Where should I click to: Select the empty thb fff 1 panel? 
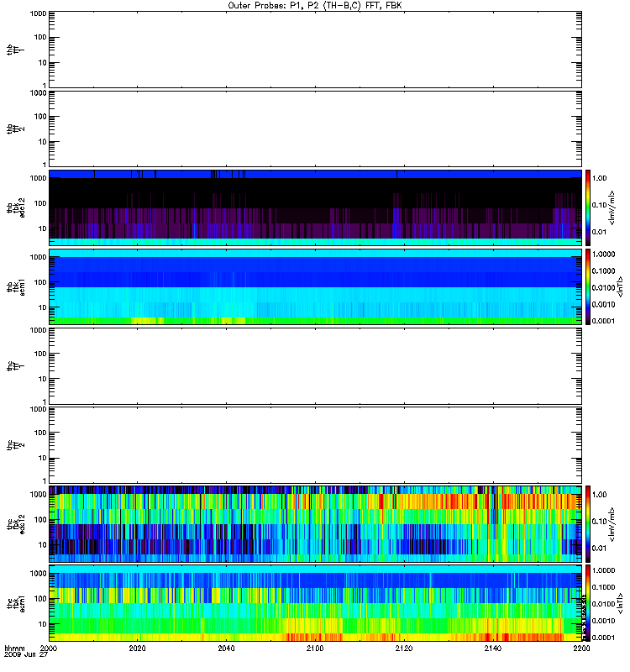315,50
